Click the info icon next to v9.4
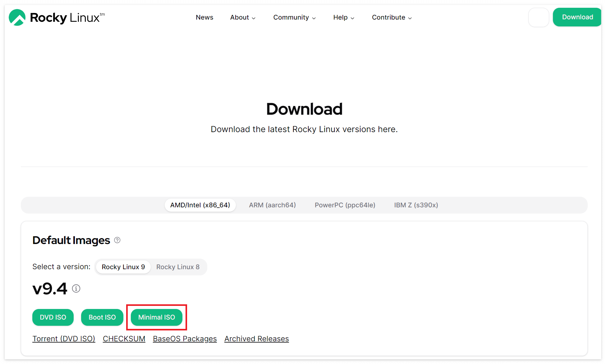This screenshot has width=606, height=364. (x=76, y=289)
